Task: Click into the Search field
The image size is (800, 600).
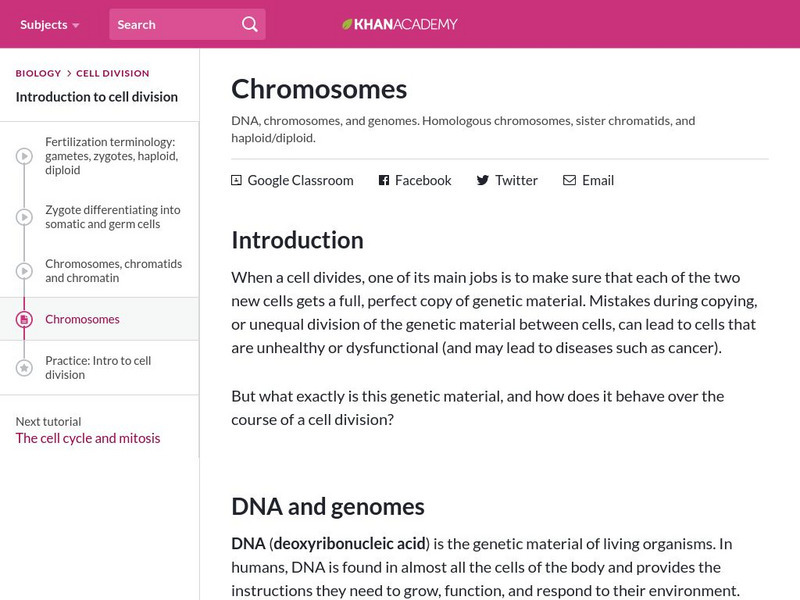Action: pyautogui.click(x=172, y=24)
